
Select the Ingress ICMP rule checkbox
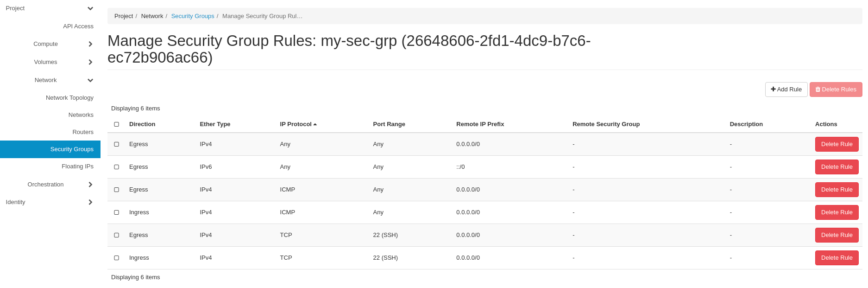[116, 212]
